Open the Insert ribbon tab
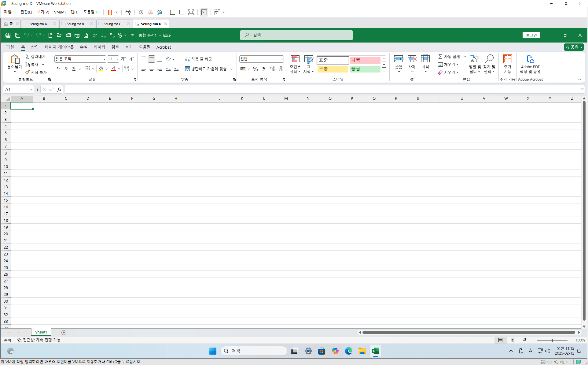588x365 pixels. coord(35,47)
